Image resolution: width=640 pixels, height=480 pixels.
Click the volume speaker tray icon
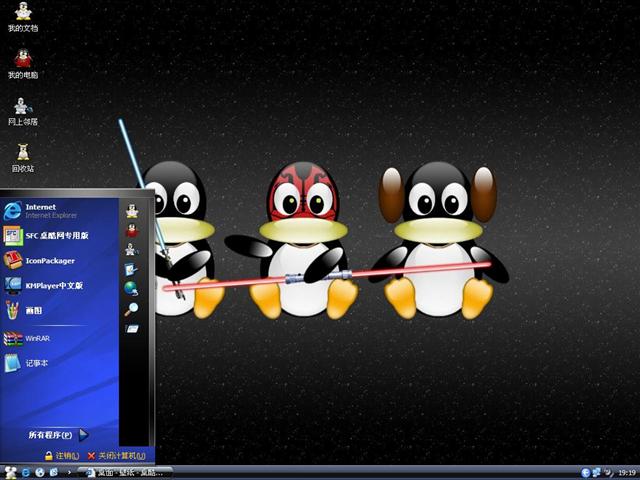608,473
